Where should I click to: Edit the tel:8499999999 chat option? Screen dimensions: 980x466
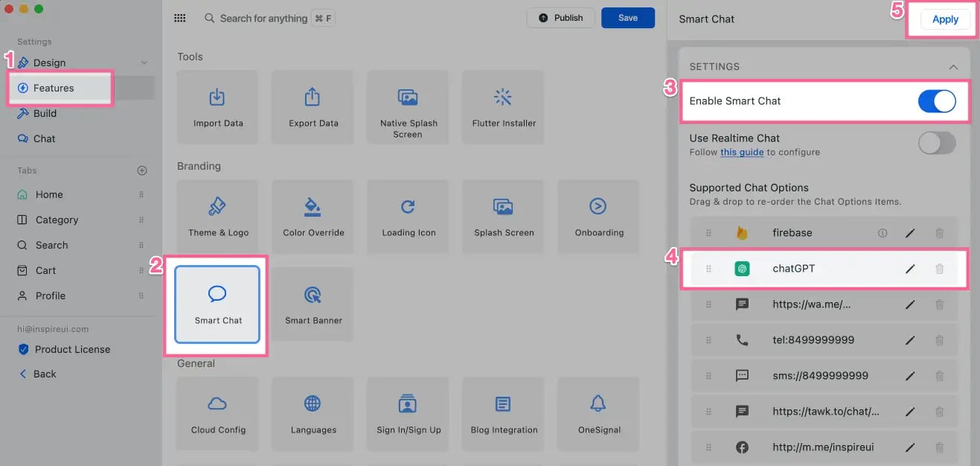pyautogui.click(x=909, y=340)
